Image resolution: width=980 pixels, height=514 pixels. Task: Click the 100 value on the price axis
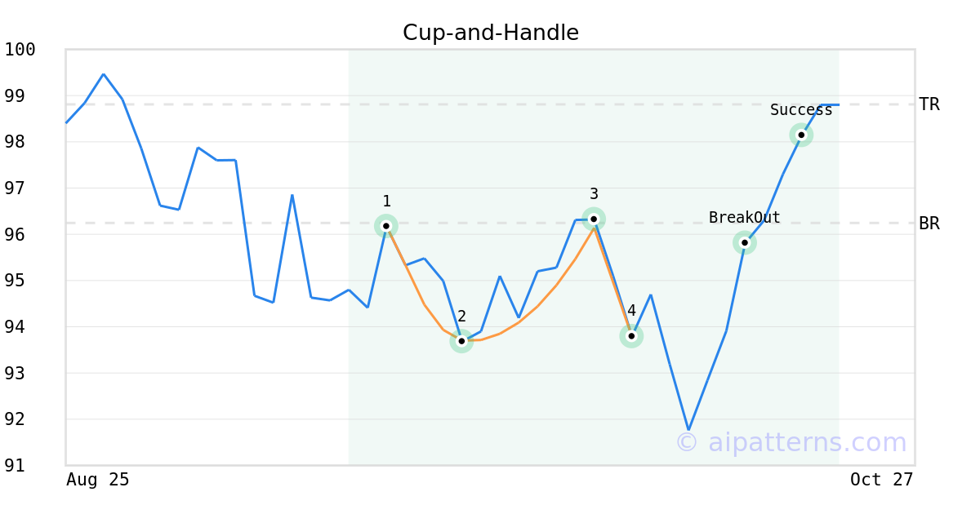tap(20, 50)
